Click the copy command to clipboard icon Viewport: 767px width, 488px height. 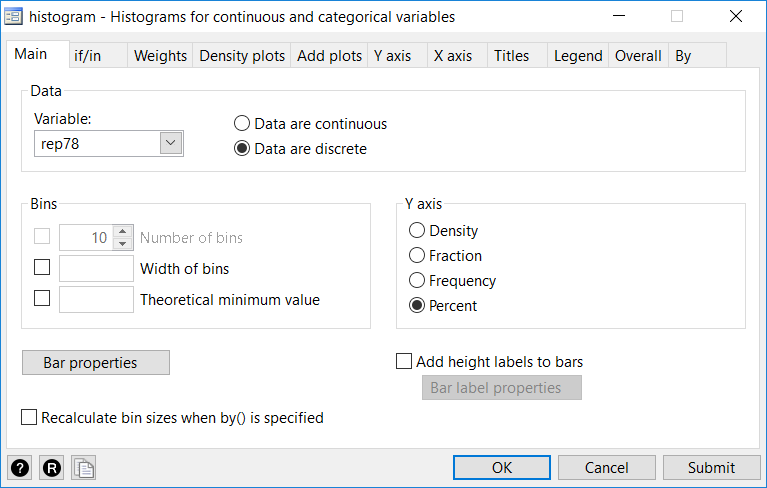tap(84, 468)
